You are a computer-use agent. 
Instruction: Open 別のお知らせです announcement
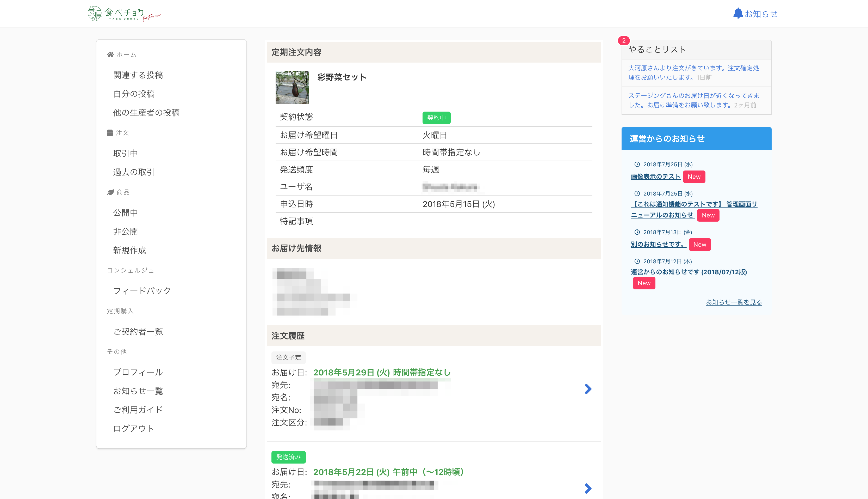[x=658, y=244]
